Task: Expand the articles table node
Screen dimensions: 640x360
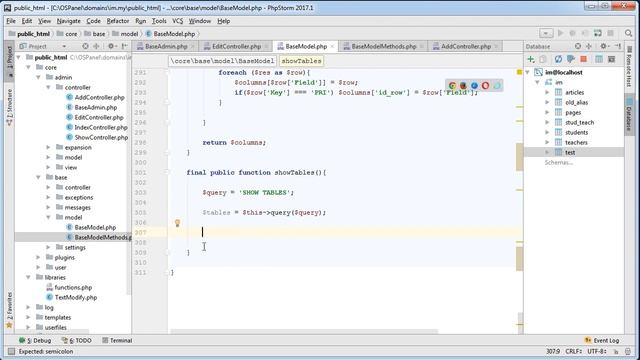Action: [547, 92]
